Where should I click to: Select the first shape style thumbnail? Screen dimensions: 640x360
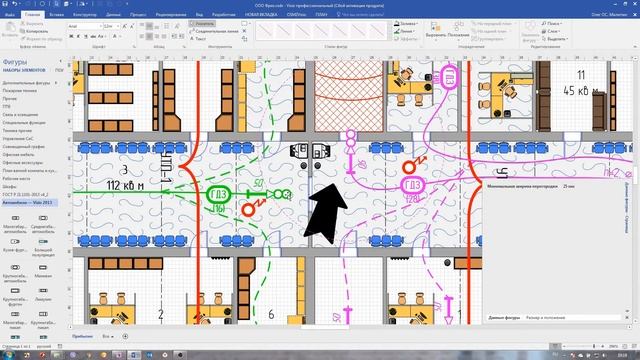point(265,31)
